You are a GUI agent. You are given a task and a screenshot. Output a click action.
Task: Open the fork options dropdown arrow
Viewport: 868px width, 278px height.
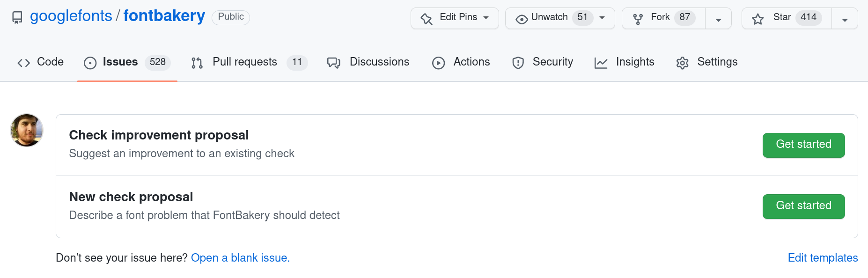pyautogui.click(x=718, y=20)
